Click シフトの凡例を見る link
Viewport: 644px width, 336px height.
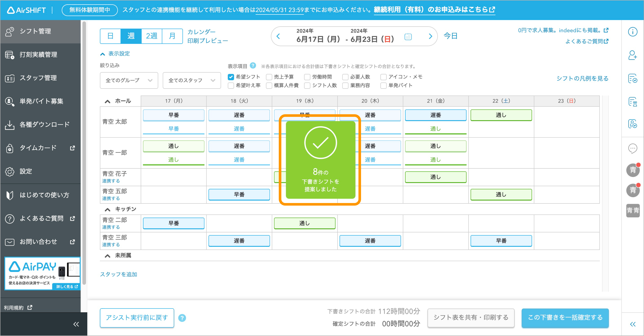583,78
